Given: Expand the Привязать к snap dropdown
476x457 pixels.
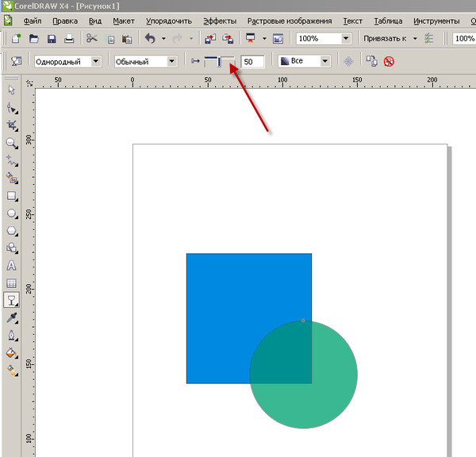Looking at the screenshot, I should (x=415, y=39).
